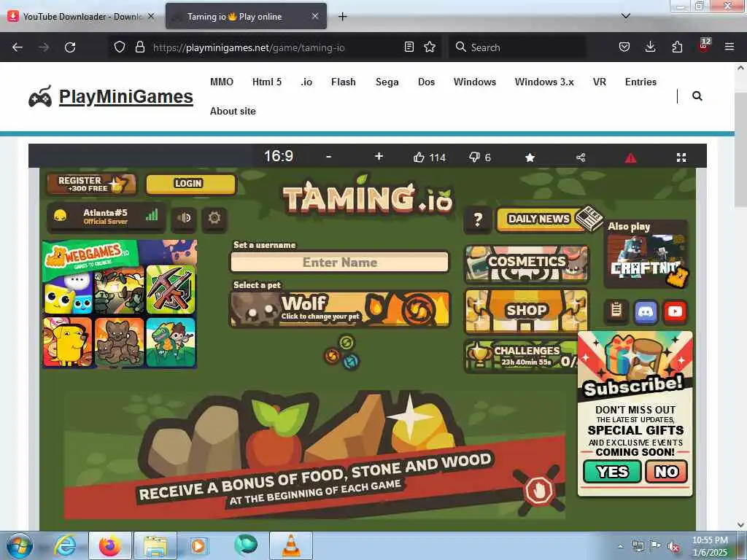Open the shield tracking protection icon
The height and width of the screenshot is (560, 747).
[x=120, y=47]
